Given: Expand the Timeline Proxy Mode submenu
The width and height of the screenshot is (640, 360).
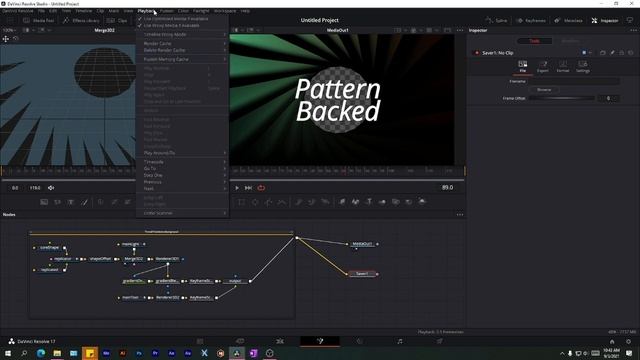Looking at the screenshot, I should click(x=182, y=35).
